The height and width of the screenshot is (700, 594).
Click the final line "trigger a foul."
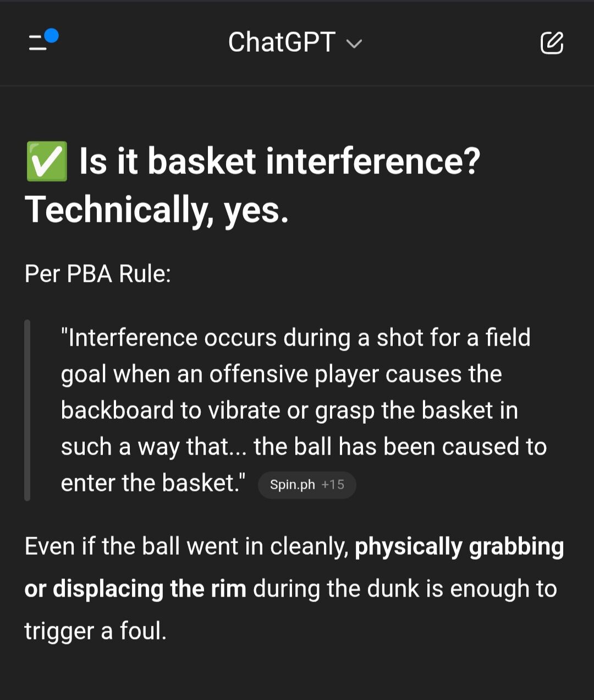click(96, 631)
